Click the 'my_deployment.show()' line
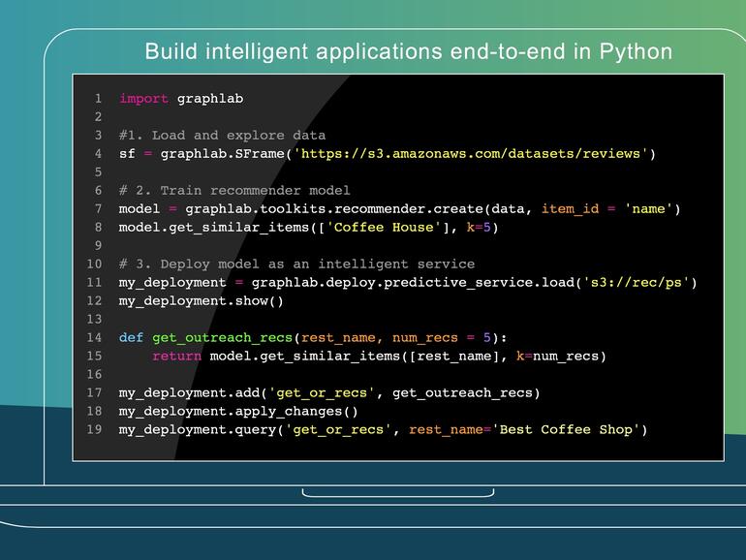 coord(202,301)
